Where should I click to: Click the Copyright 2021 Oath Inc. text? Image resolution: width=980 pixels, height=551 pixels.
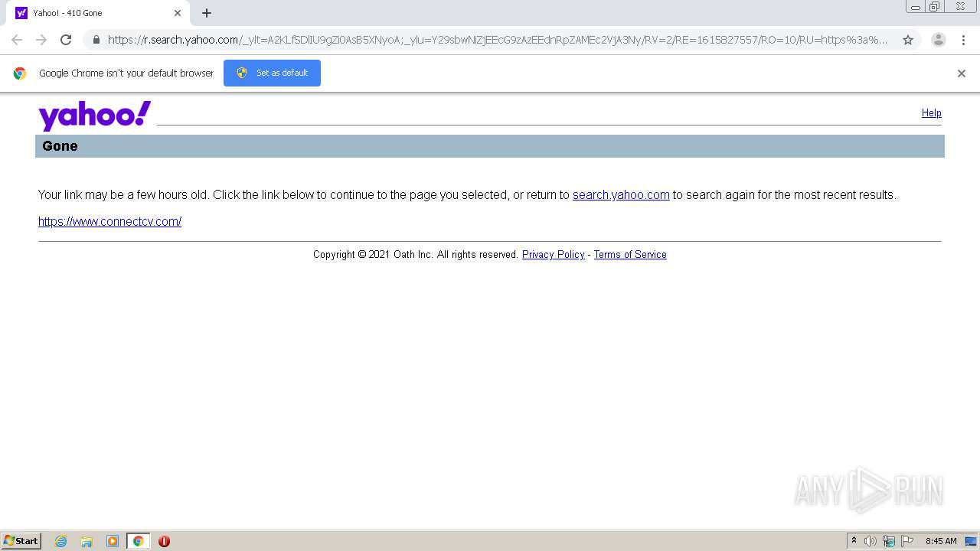[416, 254]
